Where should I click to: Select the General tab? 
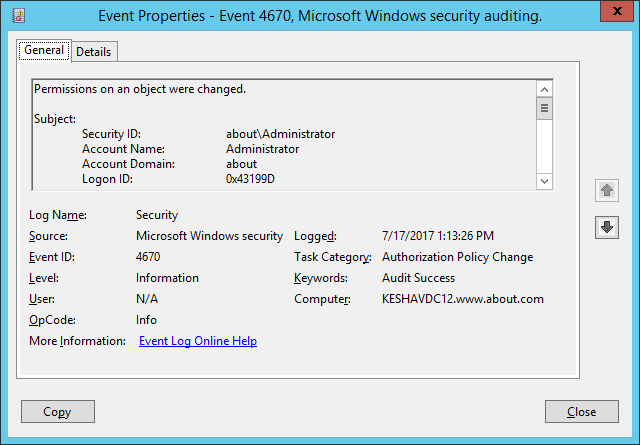44,50
